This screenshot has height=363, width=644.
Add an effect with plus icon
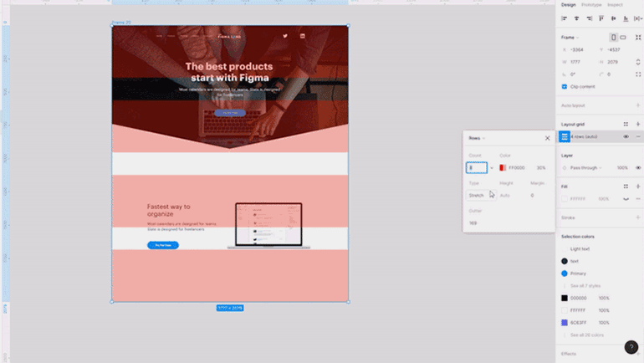tap(638, 354)
